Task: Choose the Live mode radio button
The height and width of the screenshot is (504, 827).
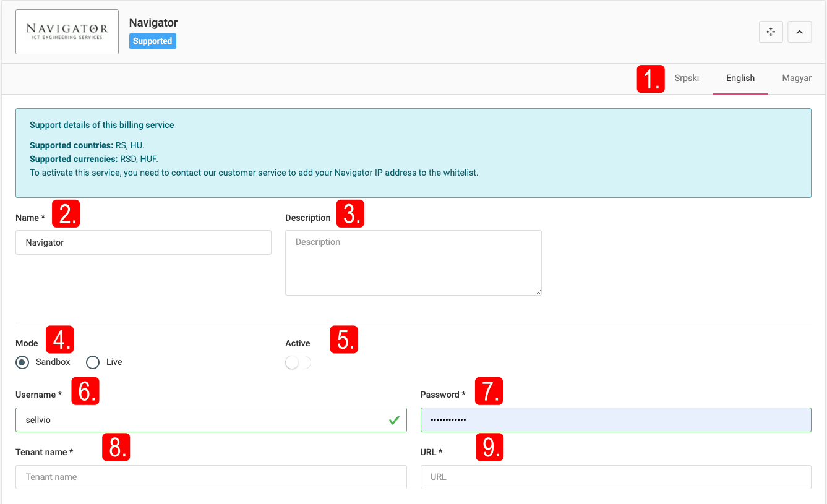Action: point(93,362)
